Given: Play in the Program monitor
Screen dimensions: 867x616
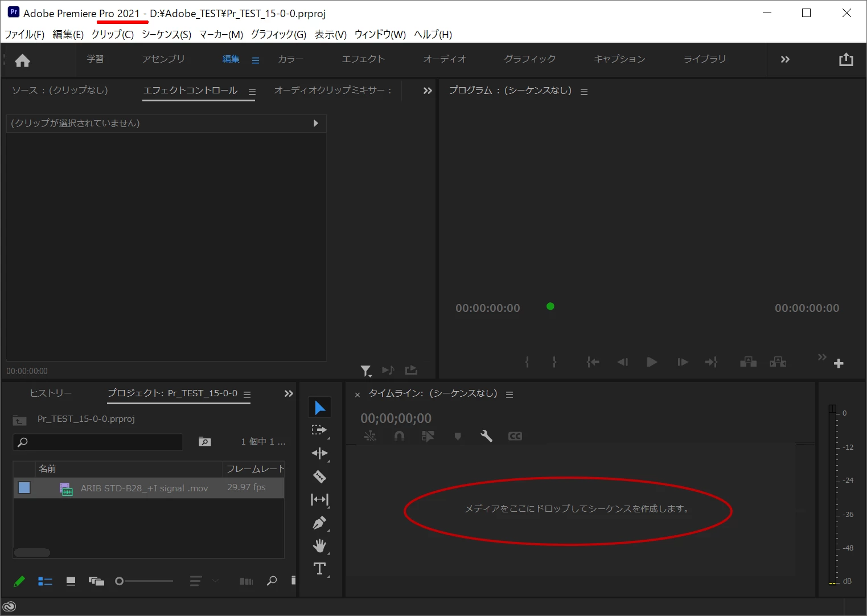Looking at the screenshot, I should (652, 362).
